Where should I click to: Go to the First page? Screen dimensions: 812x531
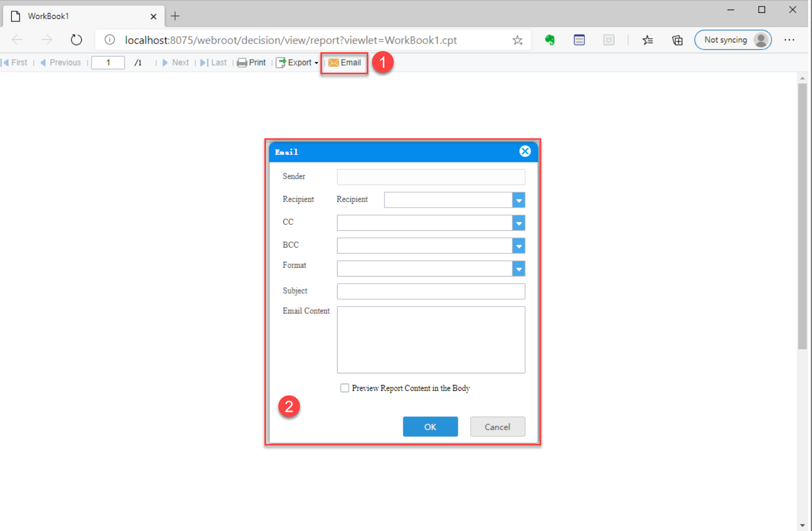coord(15,63)
